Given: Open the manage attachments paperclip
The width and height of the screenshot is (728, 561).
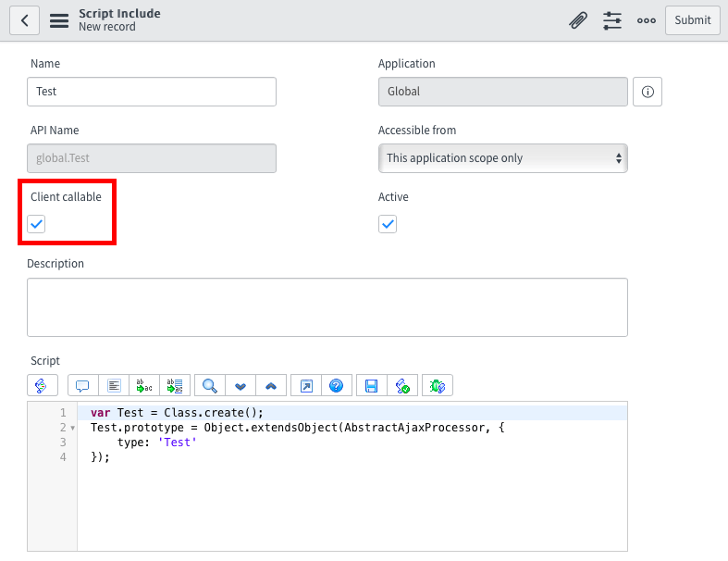Looking at the screenshot, I should coord(578,20).
